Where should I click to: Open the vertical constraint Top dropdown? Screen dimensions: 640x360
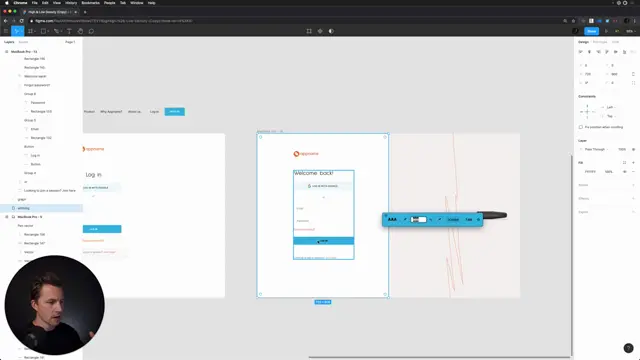tap(611, 116)
